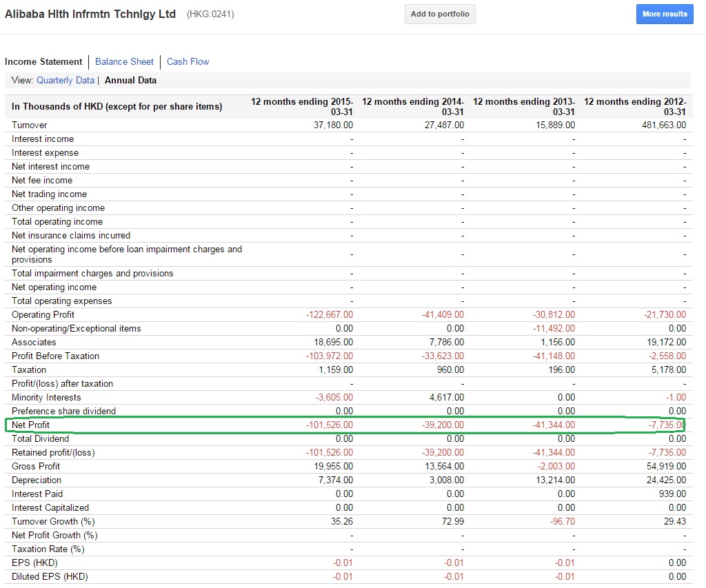
Task: Select Turnover Growth value -96.70
Action: pos(563,521)
